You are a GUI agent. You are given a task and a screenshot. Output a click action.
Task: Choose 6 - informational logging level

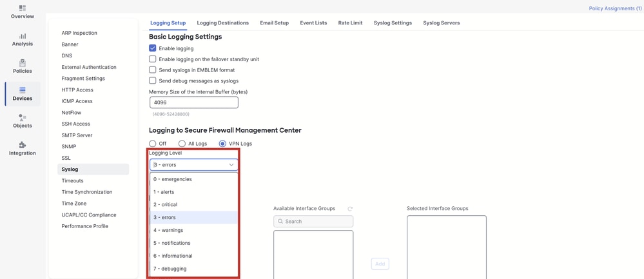coord(173,256)
